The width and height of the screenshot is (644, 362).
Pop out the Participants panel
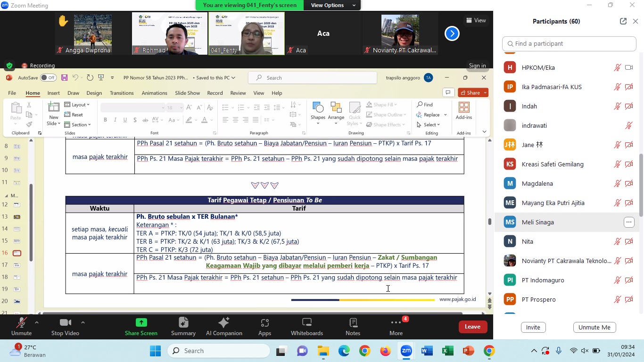(623, 21)
